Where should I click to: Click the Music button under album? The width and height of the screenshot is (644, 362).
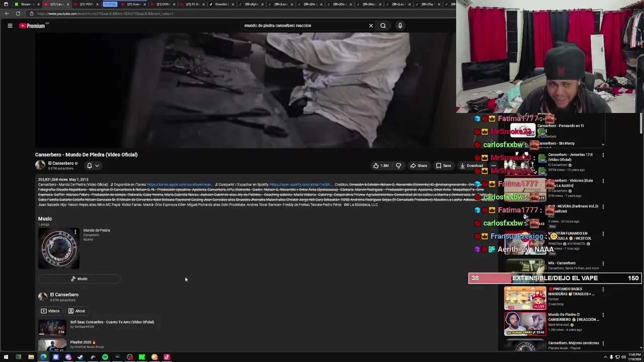[79, 279]
